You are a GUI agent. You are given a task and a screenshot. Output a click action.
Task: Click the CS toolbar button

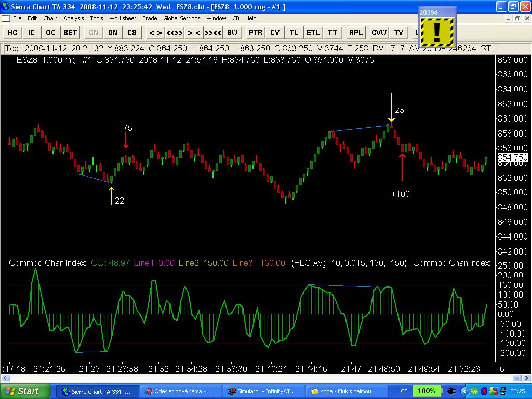(x=132, y=33)
